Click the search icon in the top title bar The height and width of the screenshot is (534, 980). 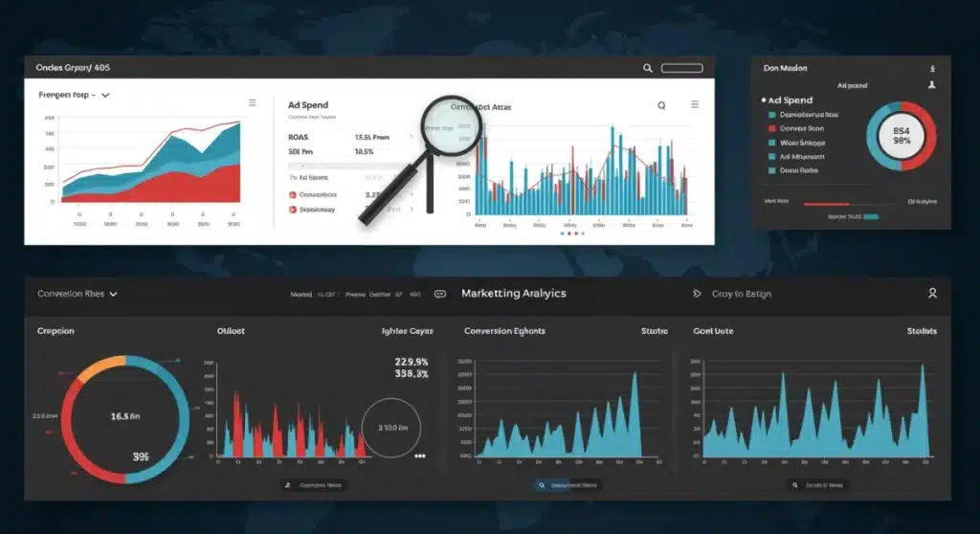coord(648,68)
